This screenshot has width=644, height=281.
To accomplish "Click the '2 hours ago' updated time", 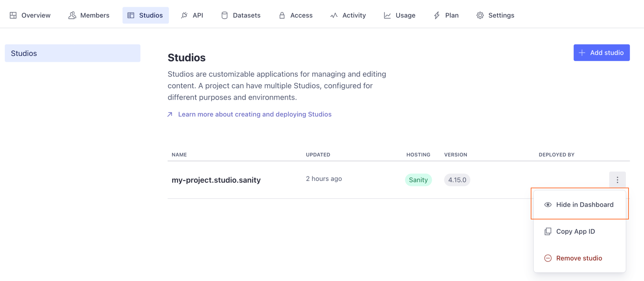I will pos(324,179).
